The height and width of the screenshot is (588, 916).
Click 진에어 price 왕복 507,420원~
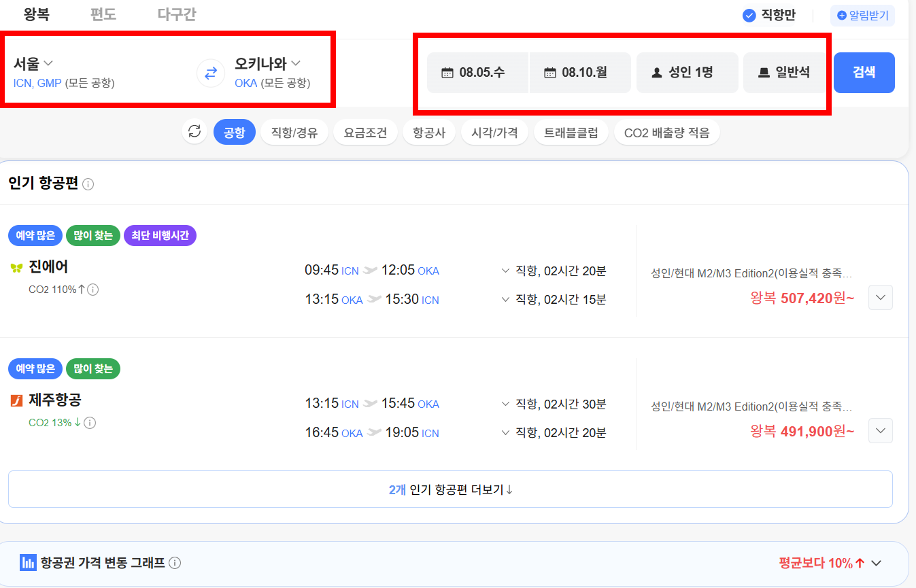coord(802,298)
